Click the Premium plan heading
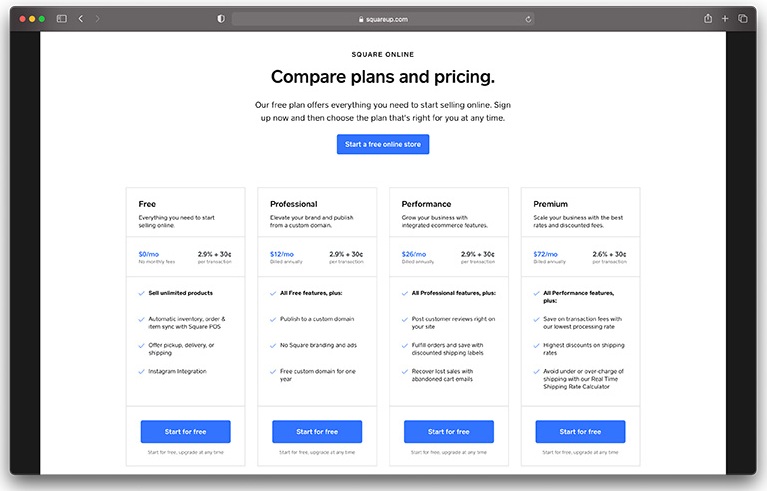The height and width of the screenshot is (491, 767). coord(550,204)
